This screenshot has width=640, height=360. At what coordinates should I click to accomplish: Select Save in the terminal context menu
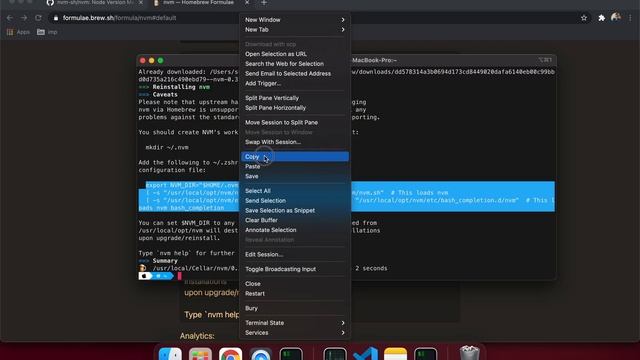[x=294, y=176]
